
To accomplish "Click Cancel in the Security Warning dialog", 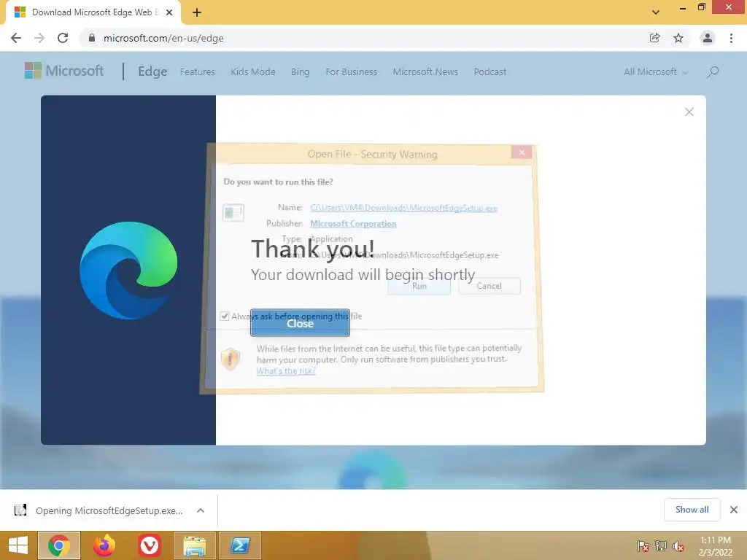I will pyautogui.click(x=489, y=286).
